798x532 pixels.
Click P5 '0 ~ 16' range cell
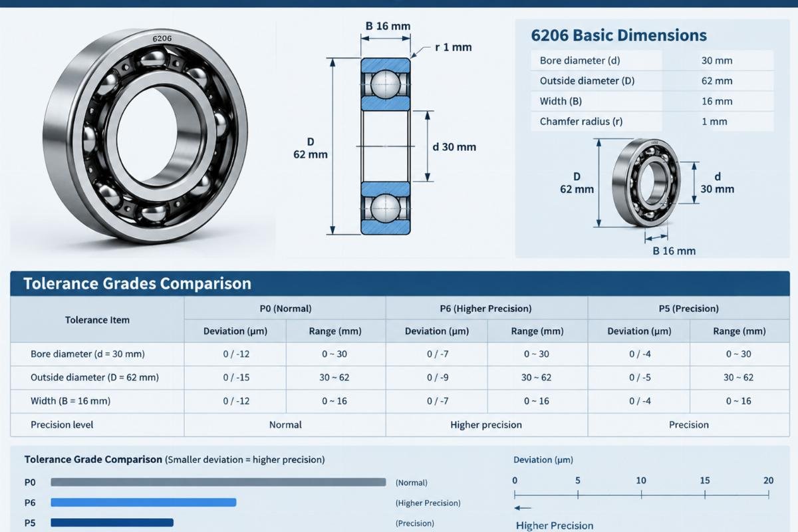[739, 401]
